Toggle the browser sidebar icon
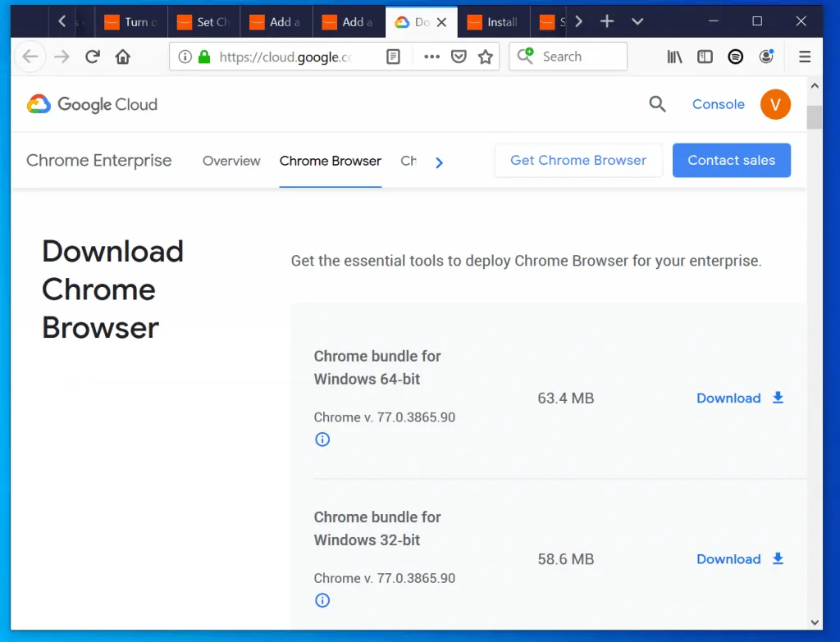The image size is (840, 642). pos(705,56)
